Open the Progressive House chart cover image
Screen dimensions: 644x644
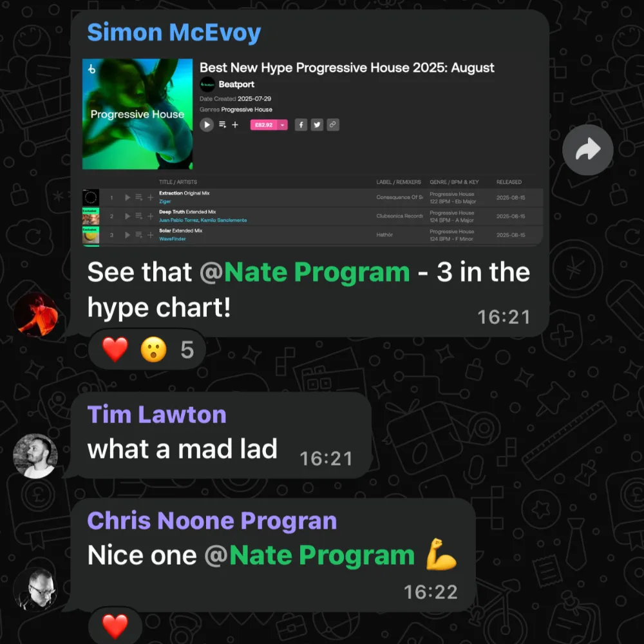point(138,114)
